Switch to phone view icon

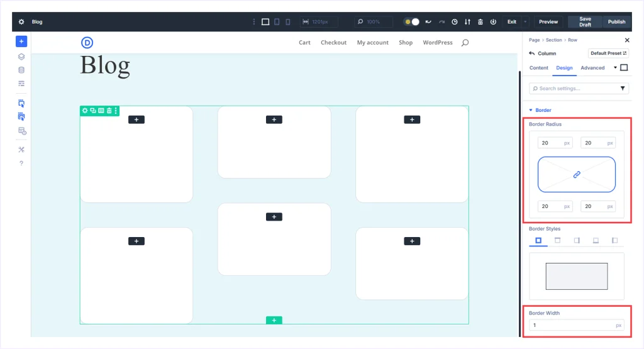(288, 22)
